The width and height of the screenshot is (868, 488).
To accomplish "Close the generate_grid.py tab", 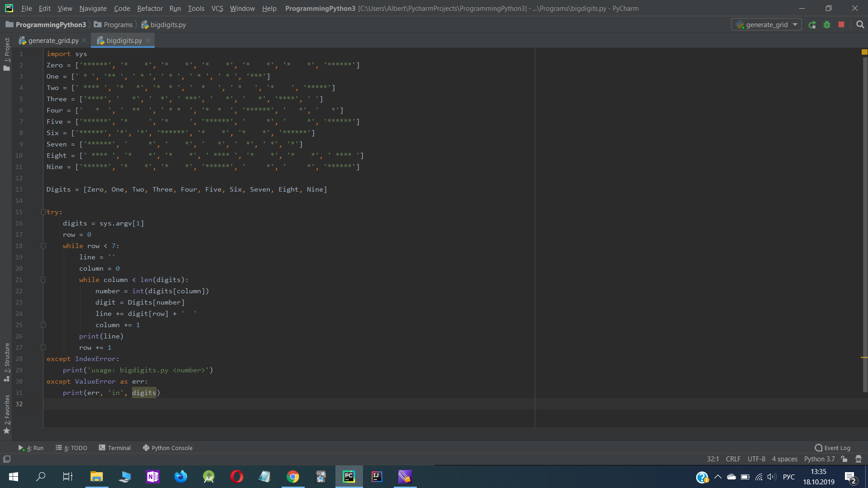I will 84,40.
